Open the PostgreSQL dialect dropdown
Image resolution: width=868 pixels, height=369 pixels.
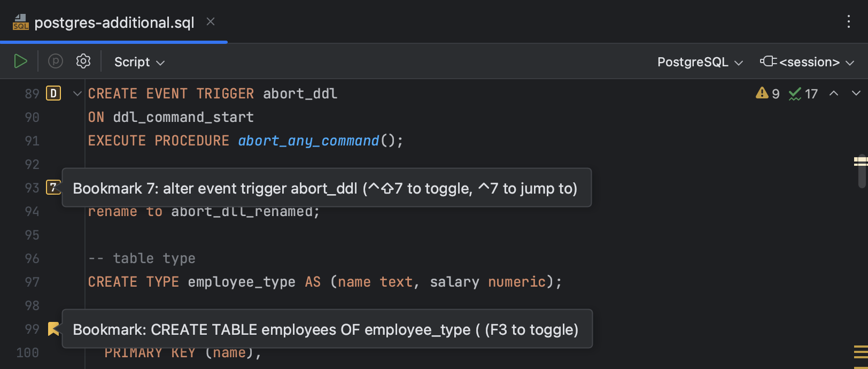tap(700, 62)
